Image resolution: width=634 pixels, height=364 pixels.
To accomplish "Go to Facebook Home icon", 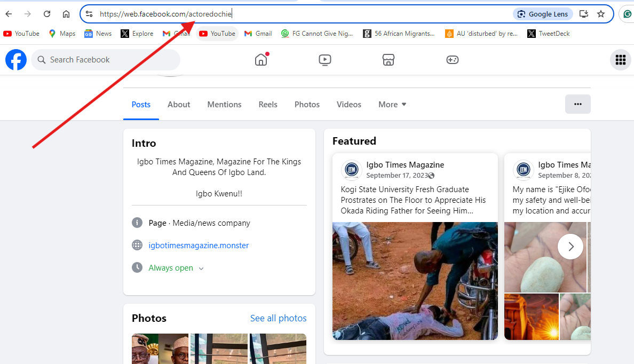I will point(261,60).
